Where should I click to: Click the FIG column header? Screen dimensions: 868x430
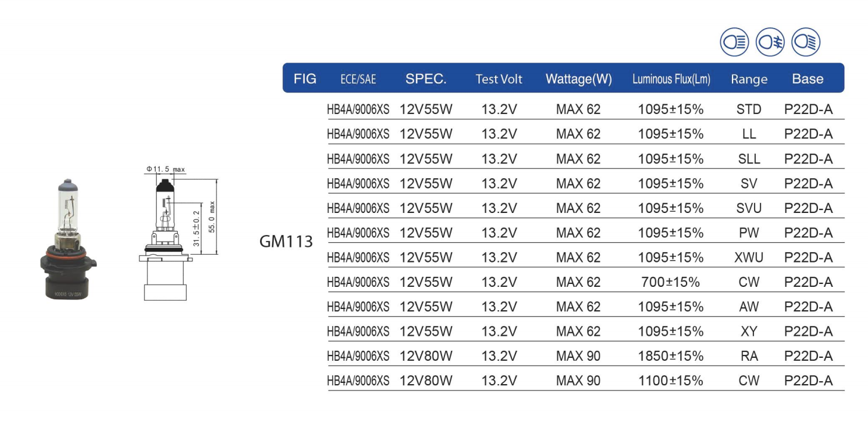[305, 79]
